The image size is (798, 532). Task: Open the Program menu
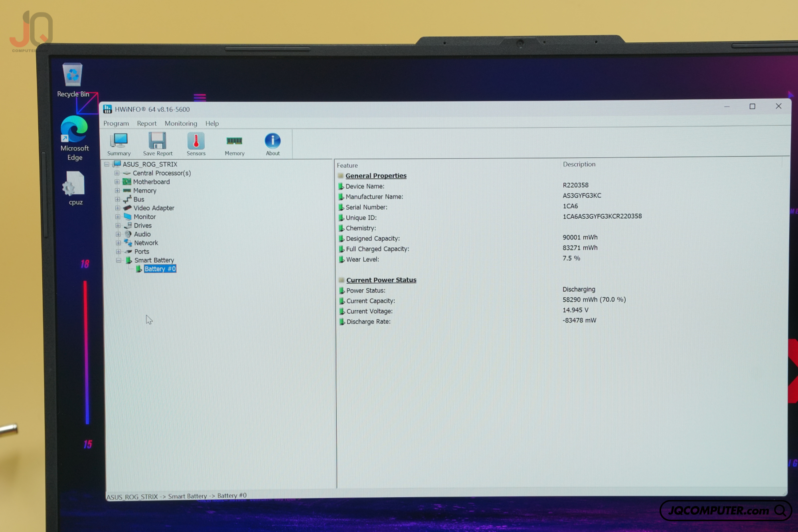(116, 123)
